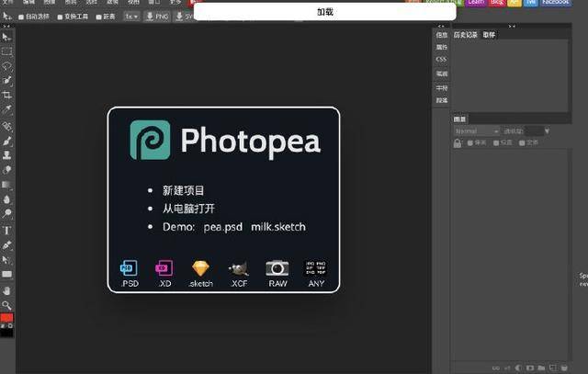
Task: Select the Brush tool
Action: coord(6,141)
